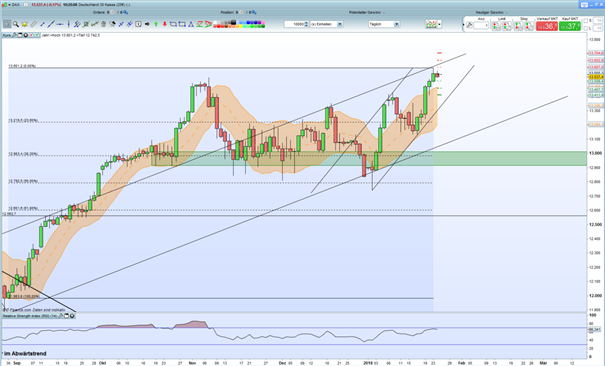Select the short line segment tool
The width and height of the screenshot is (605, 366).
[42, 24]
